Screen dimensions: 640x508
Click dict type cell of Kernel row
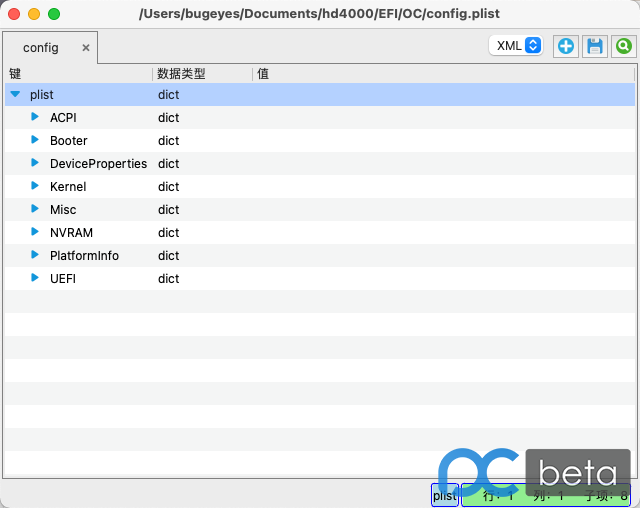(169, 187)
